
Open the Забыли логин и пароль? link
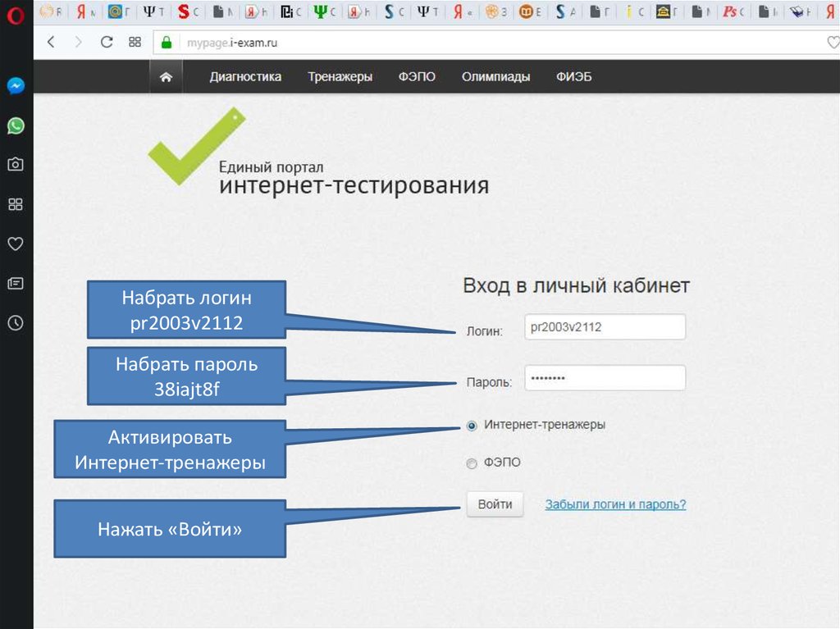coord(615,504)
